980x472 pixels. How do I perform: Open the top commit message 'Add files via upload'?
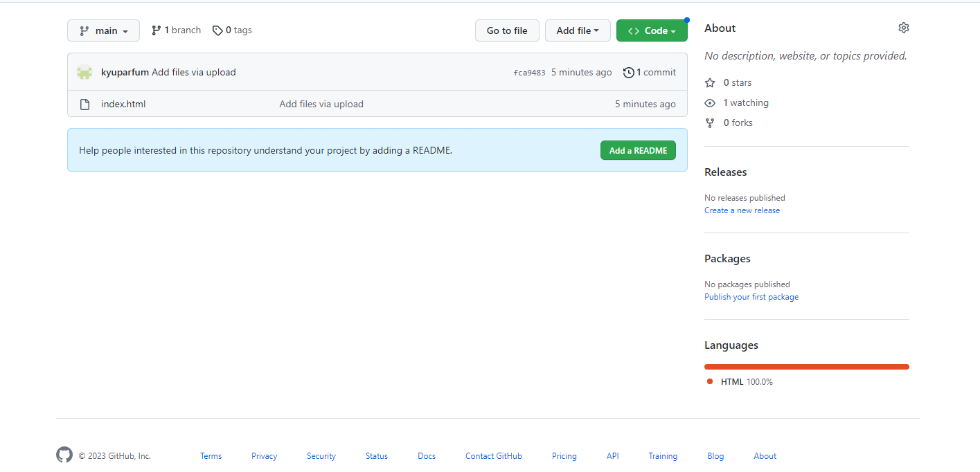[x=194, y=72]
